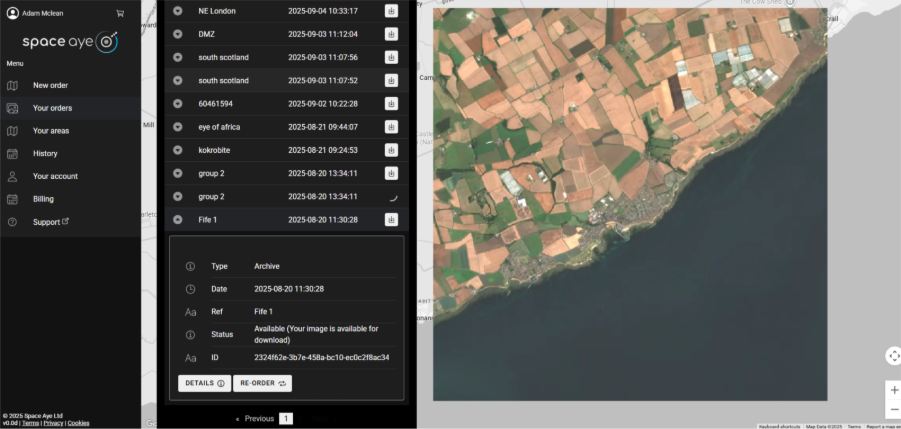This screenshot has height=429, width=901.
Task: Click the RE-ORDER button
Action: tap(262, 383)
